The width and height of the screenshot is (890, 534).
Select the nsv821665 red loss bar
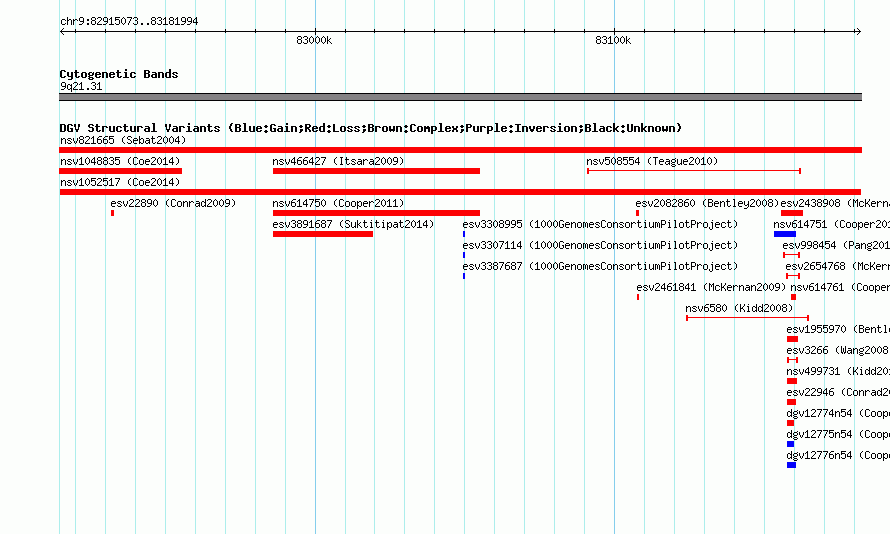(460, 150)
